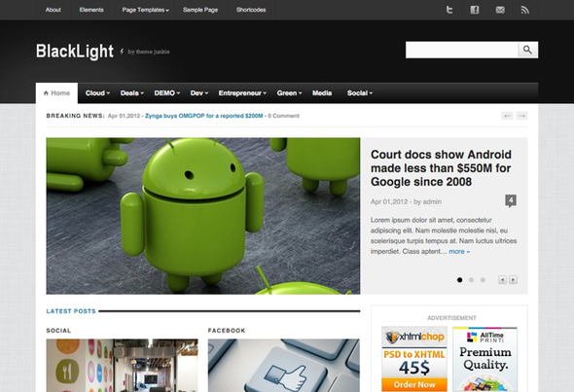The height and width of the screenshot is (392, 574).
Task: Click the 'by theme junkie' tagline
Action: coord(149,52)
